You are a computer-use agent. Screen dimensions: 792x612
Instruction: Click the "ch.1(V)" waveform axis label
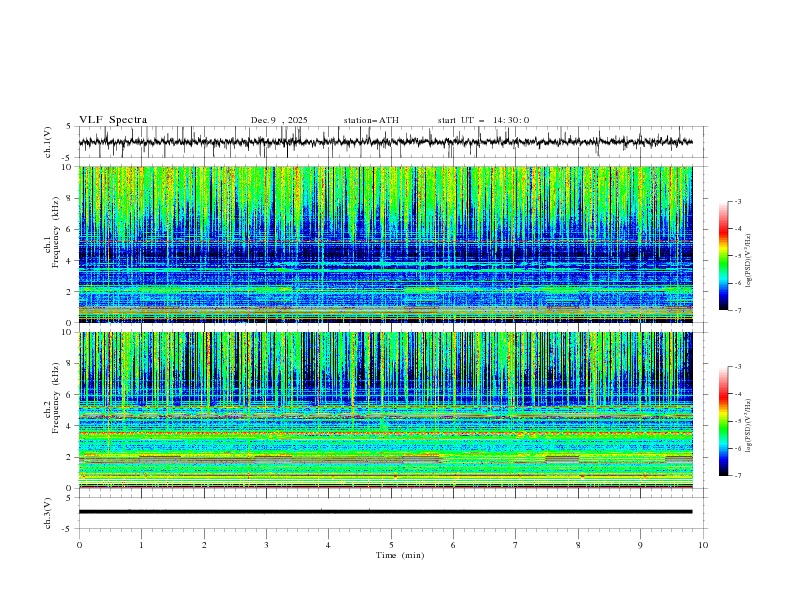point(48,142)
